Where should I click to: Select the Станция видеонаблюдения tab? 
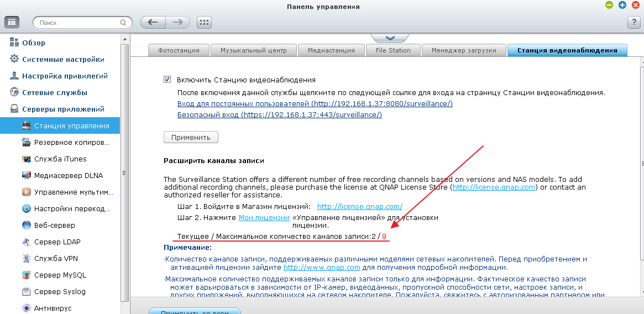[567, 50]
